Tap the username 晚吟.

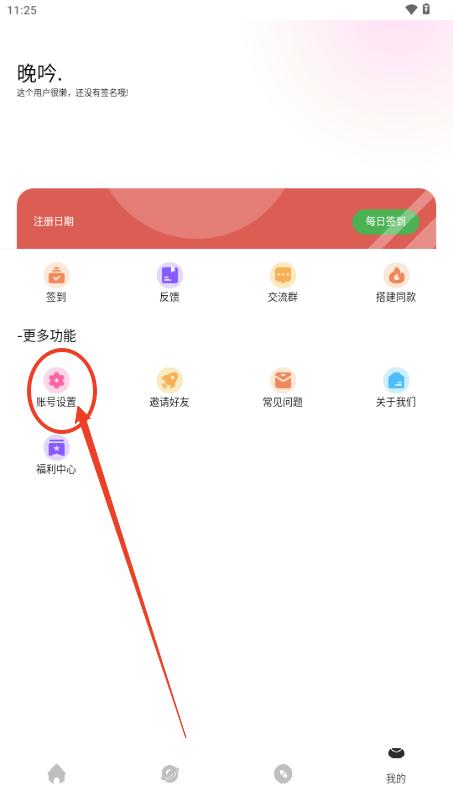tap(40, 73)
